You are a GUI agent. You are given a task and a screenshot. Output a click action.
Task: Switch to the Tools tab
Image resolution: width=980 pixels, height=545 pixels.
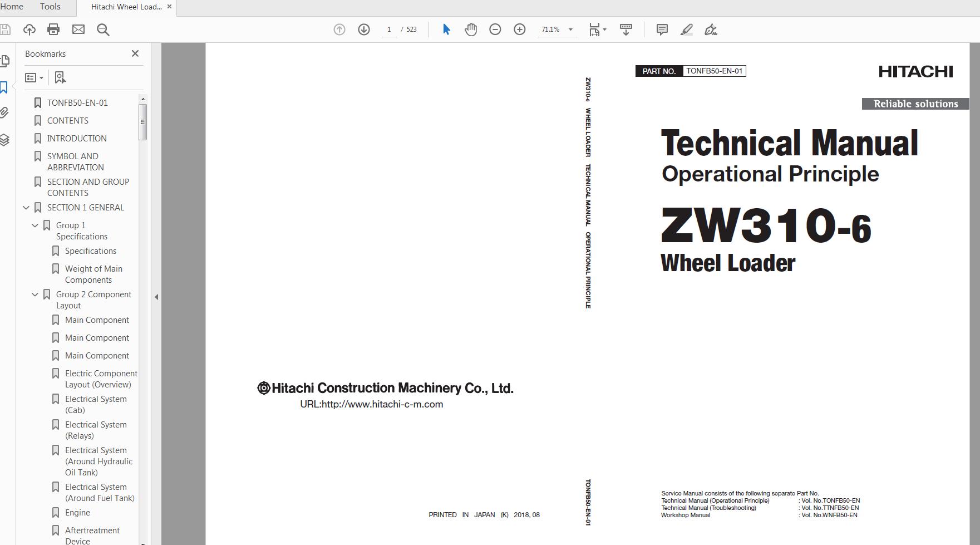coord(50,7)
